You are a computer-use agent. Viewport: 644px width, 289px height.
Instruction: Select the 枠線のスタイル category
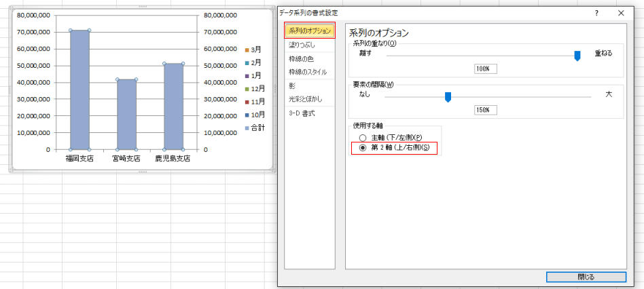point(308,72)
